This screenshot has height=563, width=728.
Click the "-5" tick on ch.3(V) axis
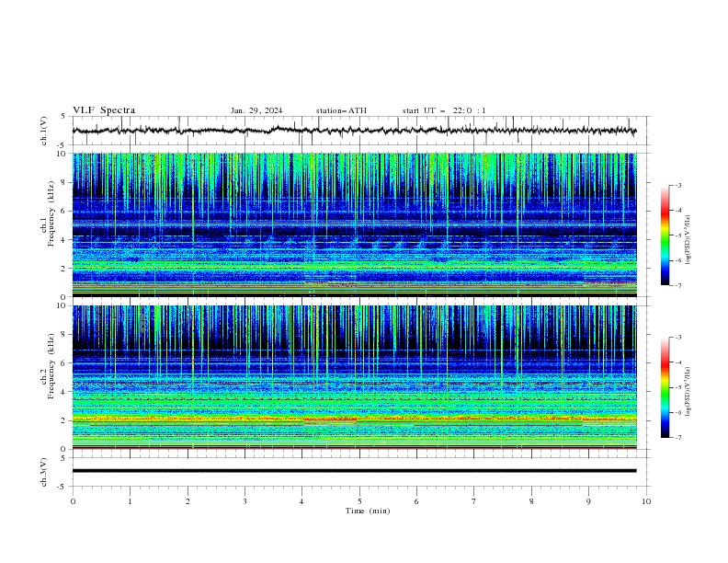tap(63, 487)
